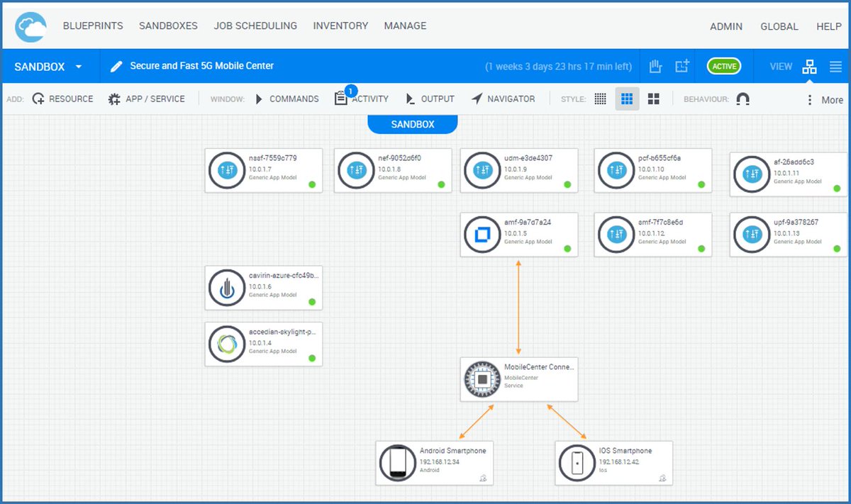
Task: Open the BLUEPRINTS menu
Action: (93, 26)
